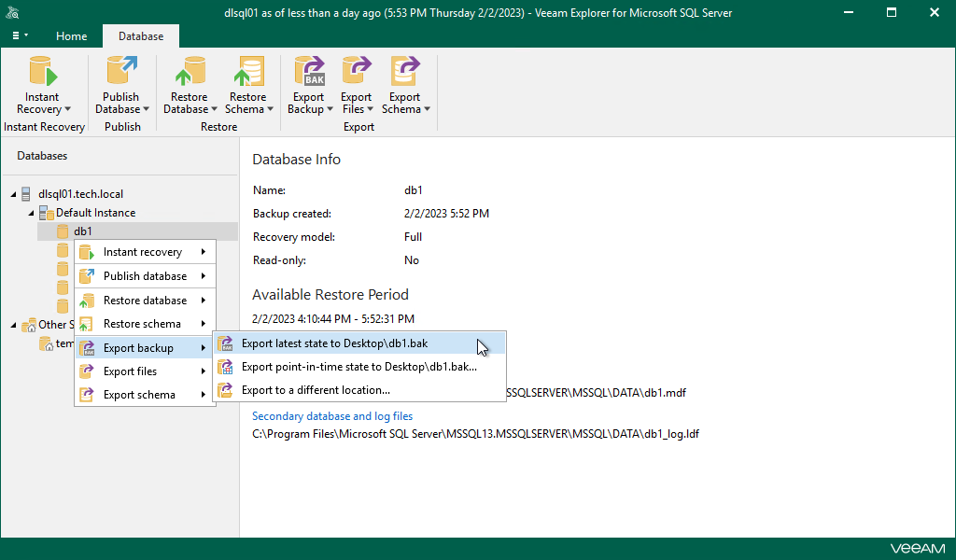Select Export backup in context menu
This screenshot has height=560, width=956.
145,348
